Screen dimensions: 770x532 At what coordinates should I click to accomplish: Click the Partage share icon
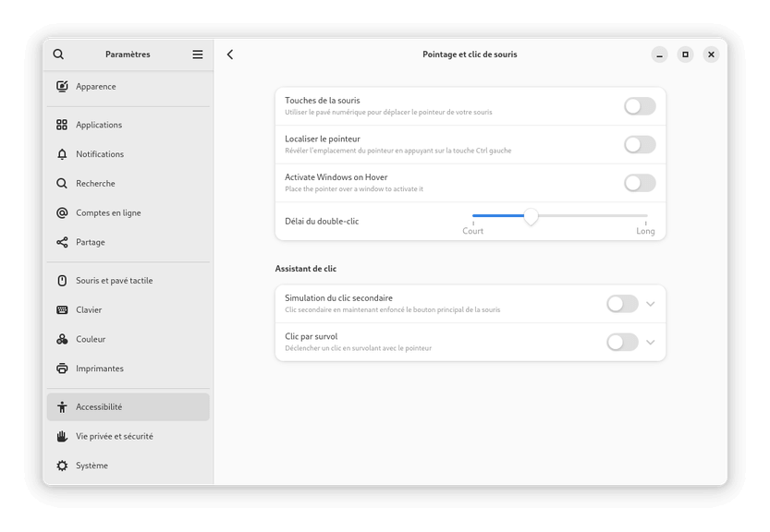point(62,242)
